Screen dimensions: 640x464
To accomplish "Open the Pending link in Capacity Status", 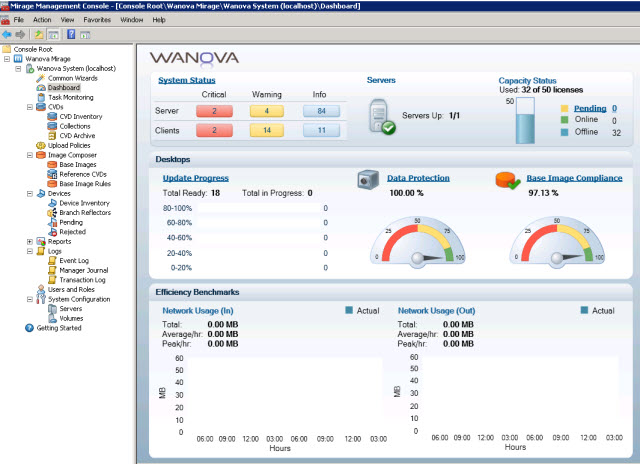I will tap(590, 108).
